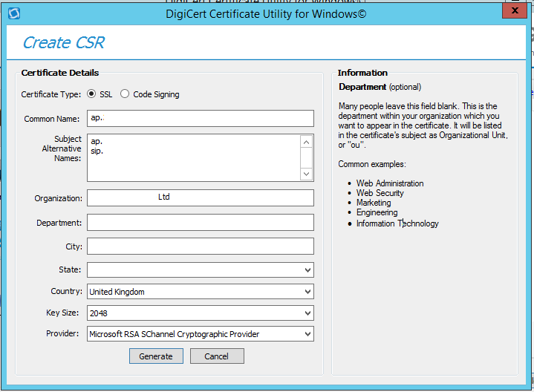Click the 'Create CSR' heading text

pos(64,42)
